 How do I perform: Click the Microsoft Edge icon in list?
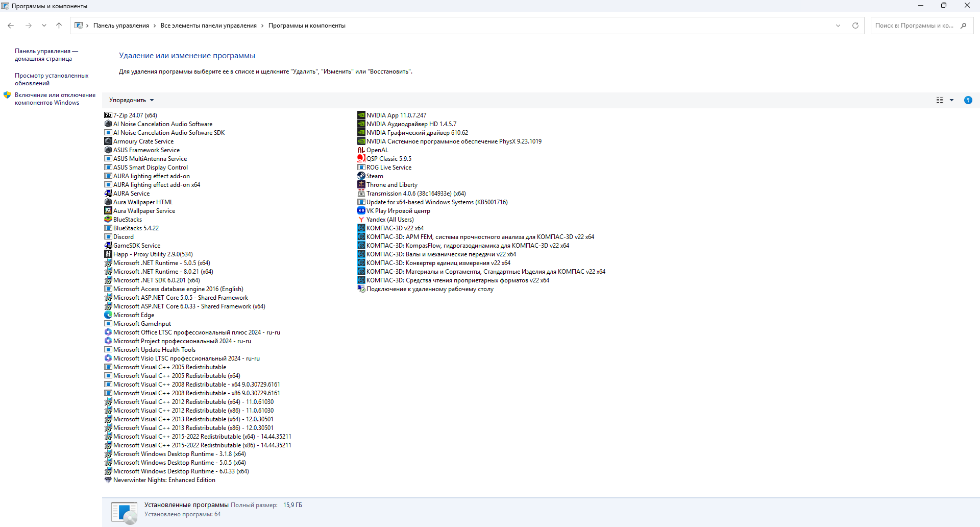coord(108,315)
